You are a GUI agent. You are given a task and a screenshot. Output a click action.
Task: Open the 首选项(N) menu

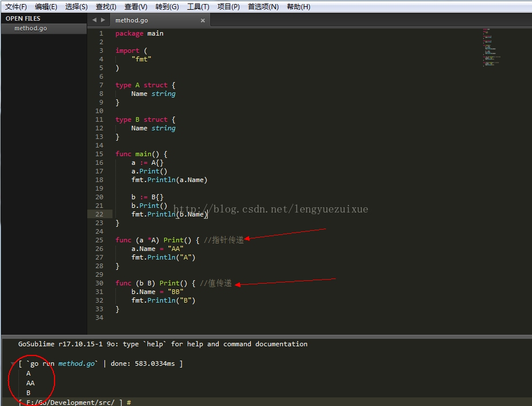coord(263,7)
